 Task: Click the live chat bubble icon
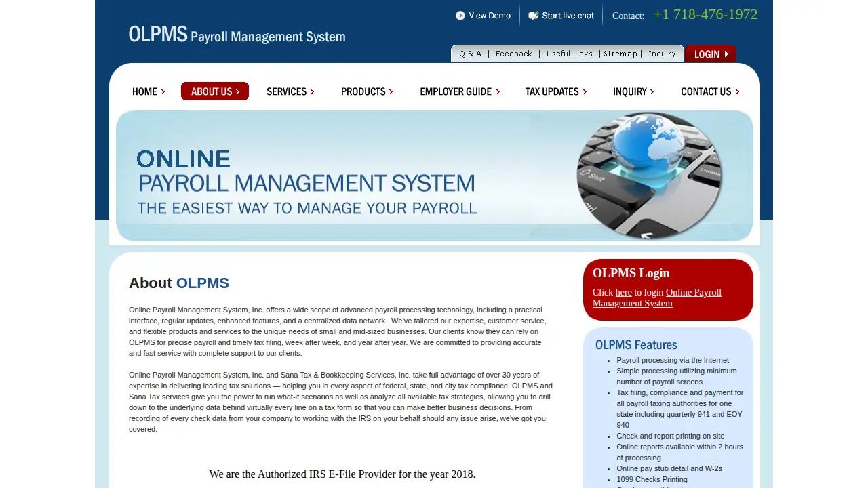(534, 16)
